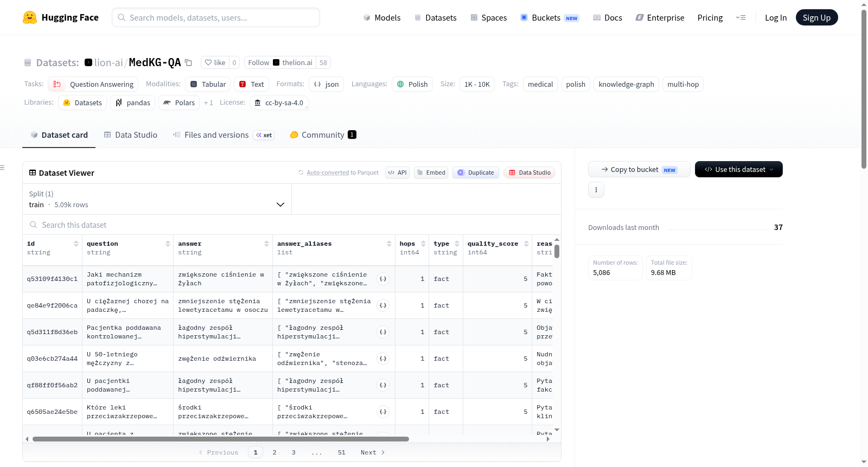Click the like heart button
This screenshot has height=467, width=868.
(x=215, y=62)
